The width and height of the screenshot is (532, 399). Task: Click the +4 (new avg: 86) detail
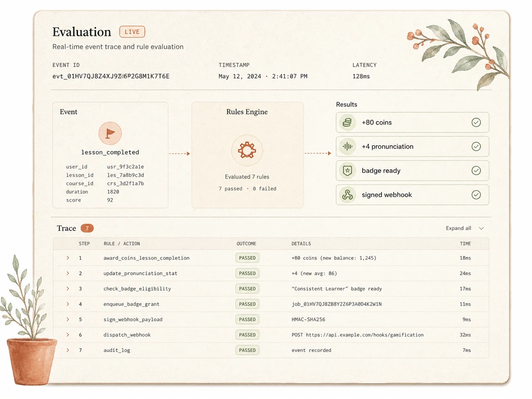tap(314, 273)
